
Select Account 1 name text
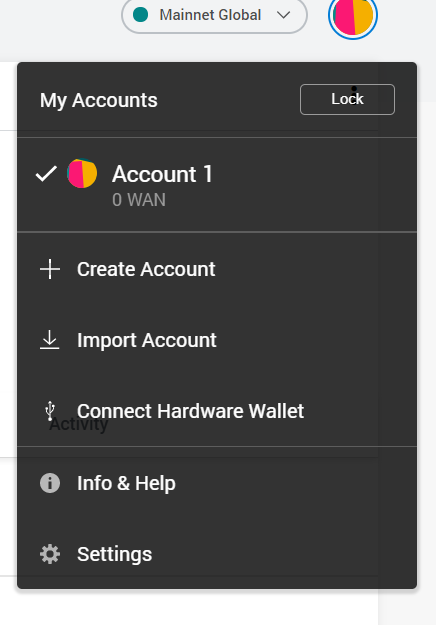tap(162, 174)
